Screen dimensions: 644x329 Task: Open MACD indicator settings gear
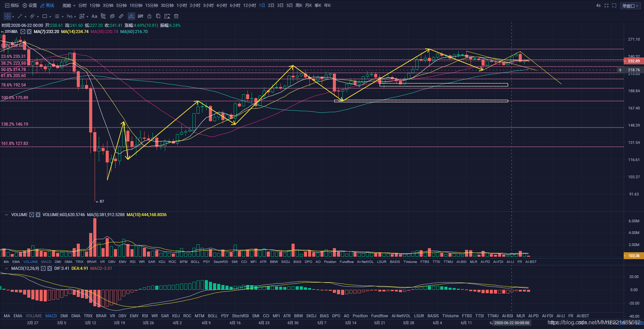click(43, 268)
